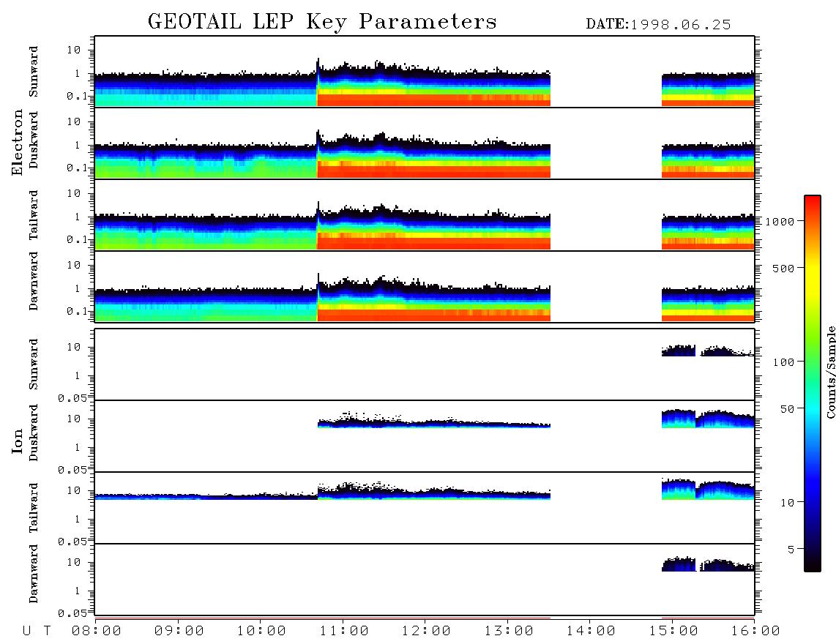Click the 'Electron' group axis label
Screen dimensions: 836x644
pos(18,143)
